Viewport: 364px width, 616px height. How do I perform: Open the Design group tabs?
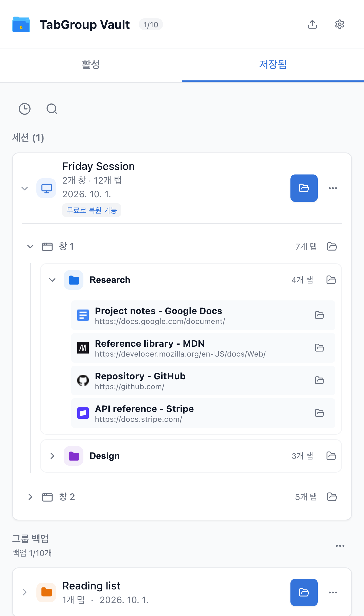coord(331,456)
